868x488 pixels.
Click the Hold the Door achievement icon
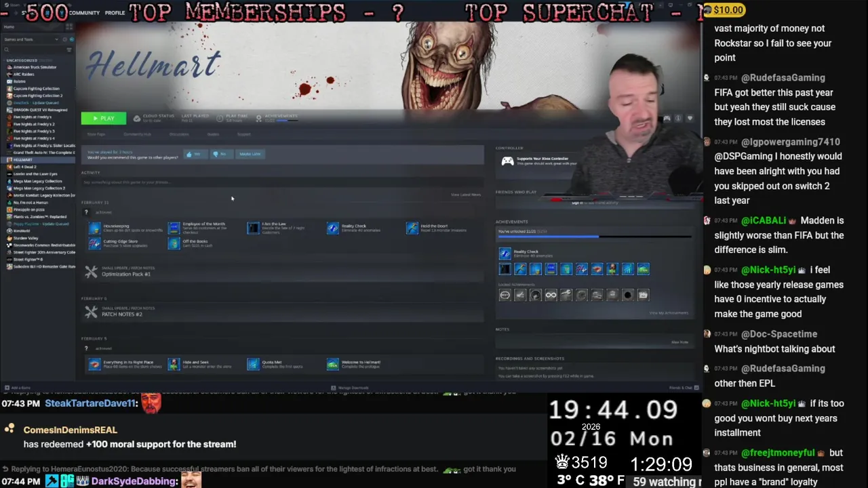tap(412, 228)
